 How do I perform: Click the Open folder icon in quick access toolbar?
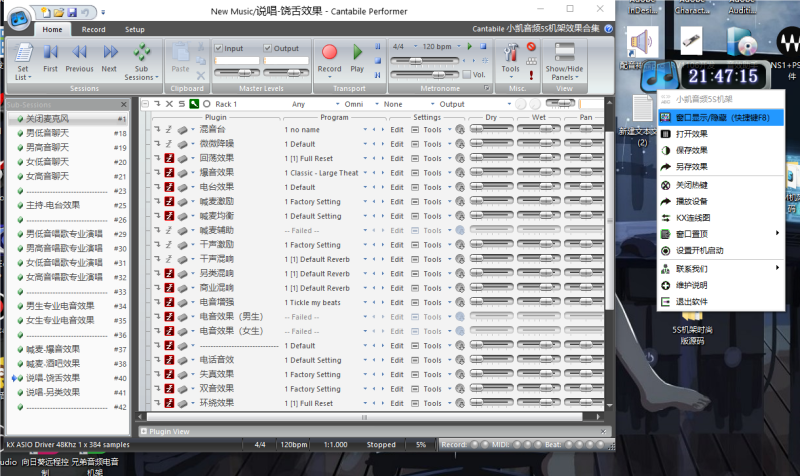point(59,12)
